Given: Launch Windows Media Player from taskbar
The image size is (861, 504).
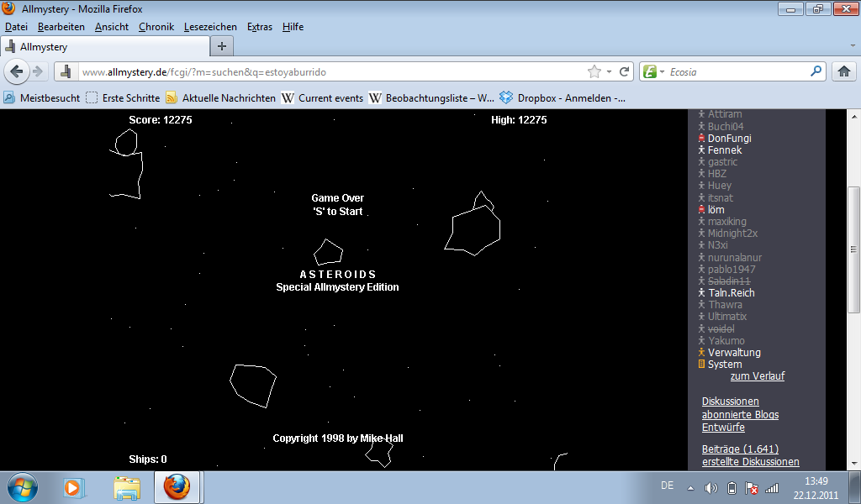Looking at the screenshot, I should pyautogui.click(x=73, y=487).
